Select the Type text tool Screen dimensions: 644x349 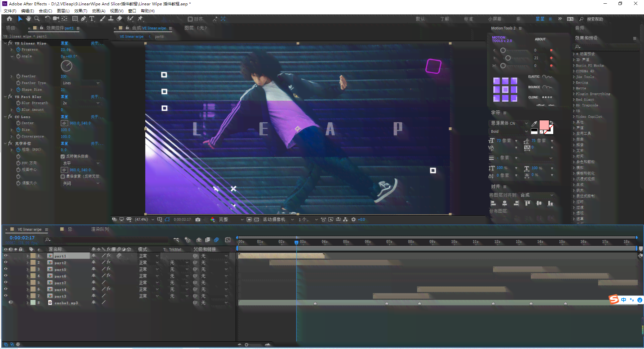tap(92, 19)
